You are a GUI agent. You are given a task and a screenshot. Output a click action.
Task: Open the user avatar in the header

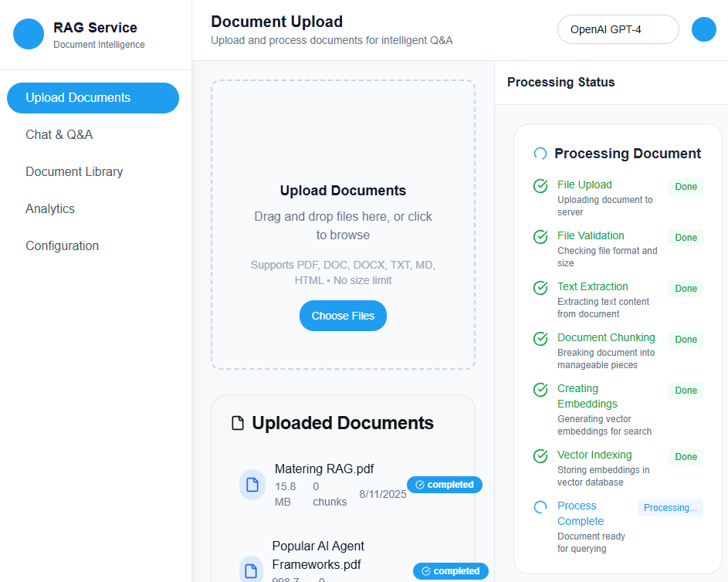[703, 29]
